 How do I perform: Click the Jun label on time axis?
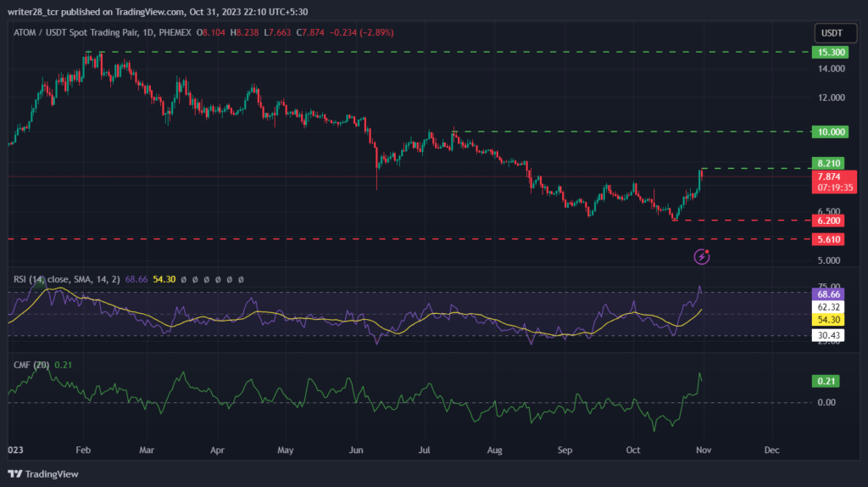(x=356, y=450)
